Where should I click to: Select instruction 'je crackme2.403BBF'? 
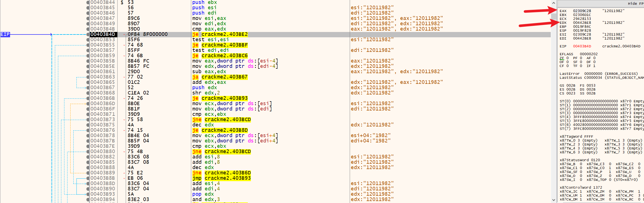click(220, 45)
